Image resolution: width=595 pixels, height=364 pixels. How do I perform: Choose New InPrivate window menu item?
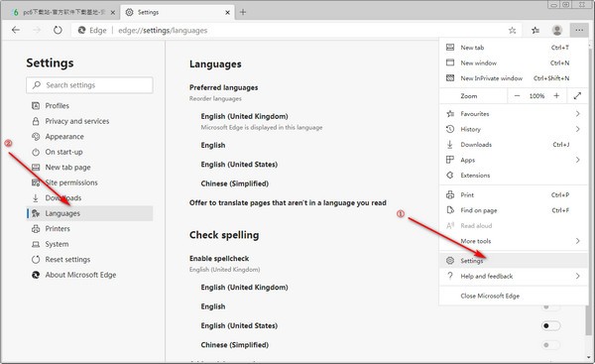[514, 78]
